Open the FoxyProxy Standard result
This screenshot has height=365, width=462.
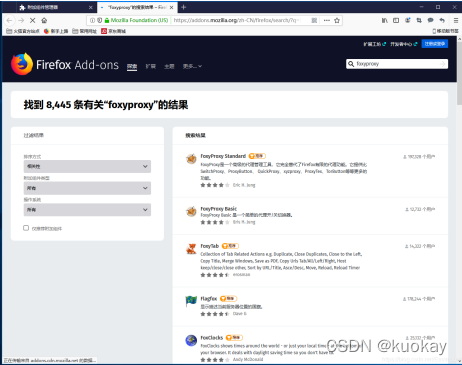[223, 156]
